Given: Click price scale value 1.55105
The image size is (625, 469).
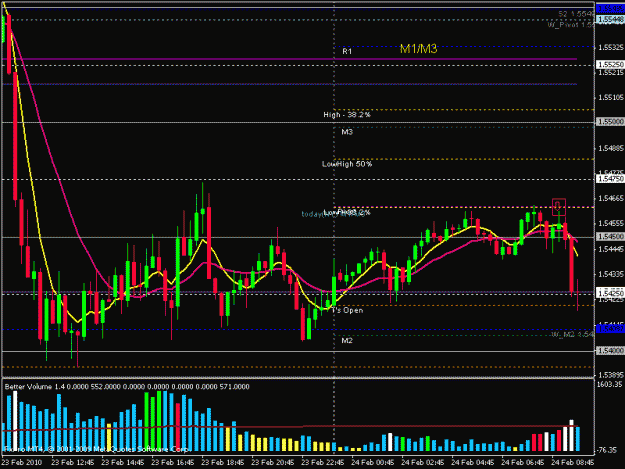Looking at the screenshot, I should pyautogui.click(x=611, y=97).
